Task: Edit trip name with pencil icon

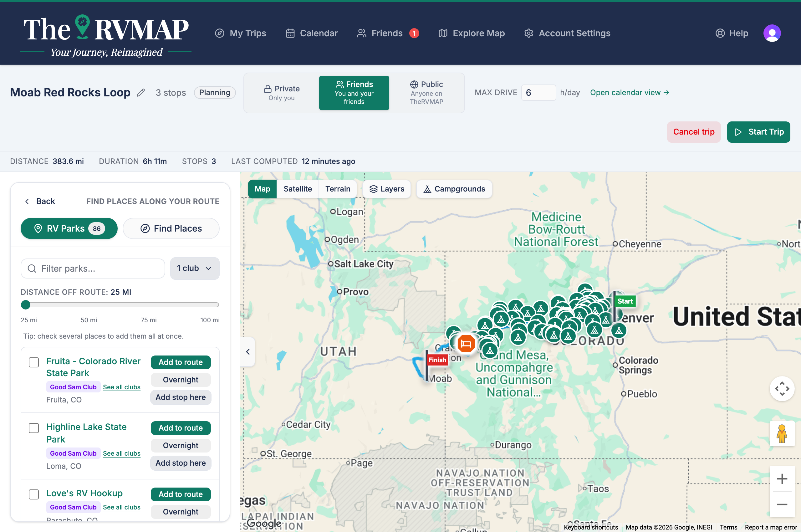Action: click(141, 93)
